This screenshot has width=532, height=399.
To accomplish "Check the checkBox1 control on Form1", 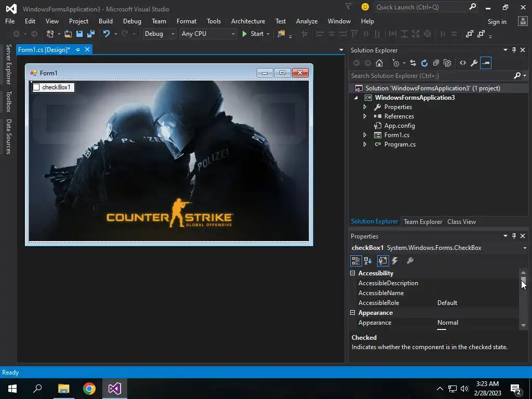I will 36,87.
